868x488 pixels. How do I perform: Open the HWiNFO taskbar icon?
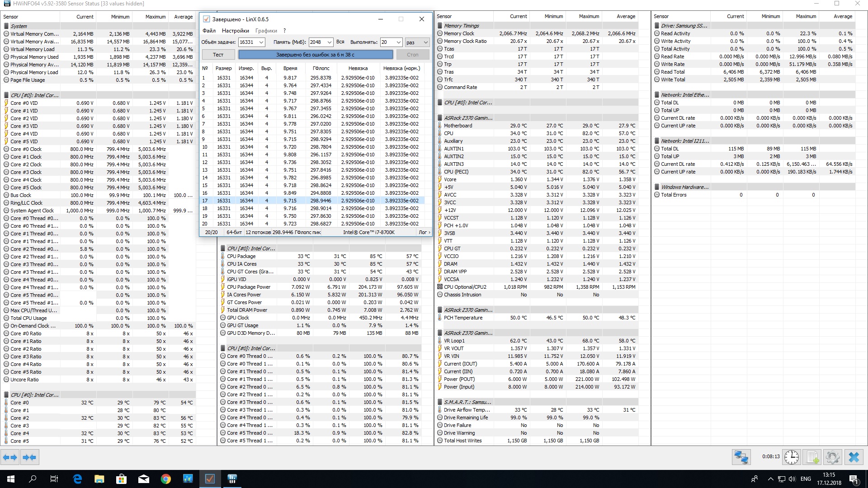point(232,479)
